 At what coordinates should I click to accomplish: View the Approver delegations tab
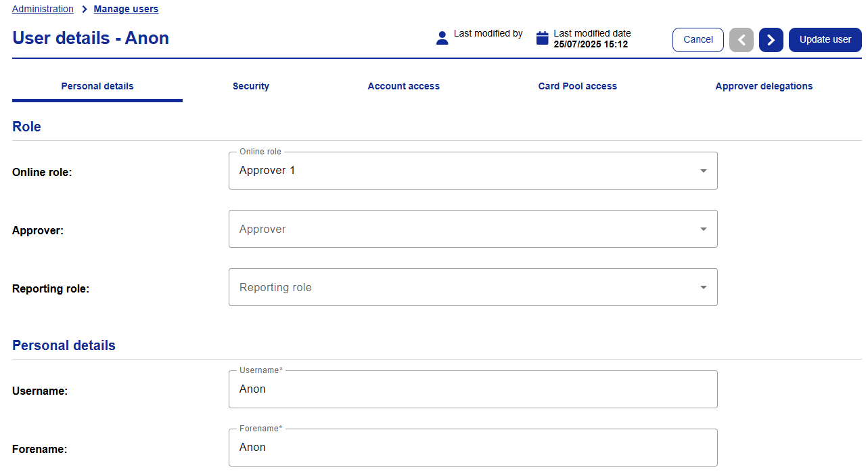764,86
